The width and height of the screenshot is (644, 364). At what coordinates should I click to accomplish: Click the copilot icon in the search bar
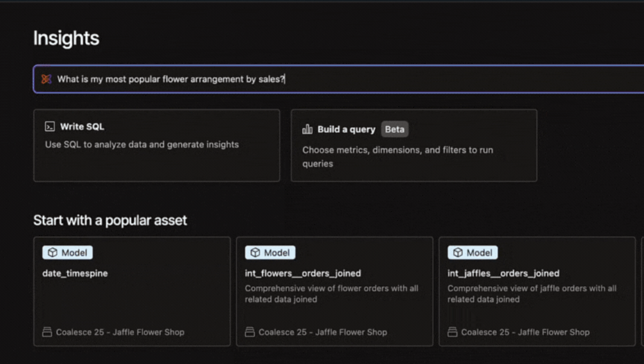(46, 80)
